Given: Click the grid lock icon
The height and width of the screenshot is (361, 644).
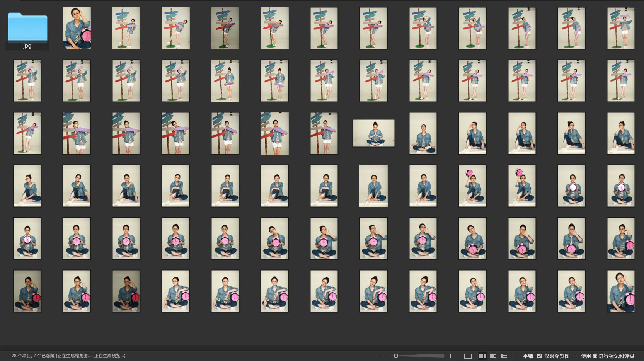Looking at the screenshot, I should pyautogui.click(x=468, y=356).
